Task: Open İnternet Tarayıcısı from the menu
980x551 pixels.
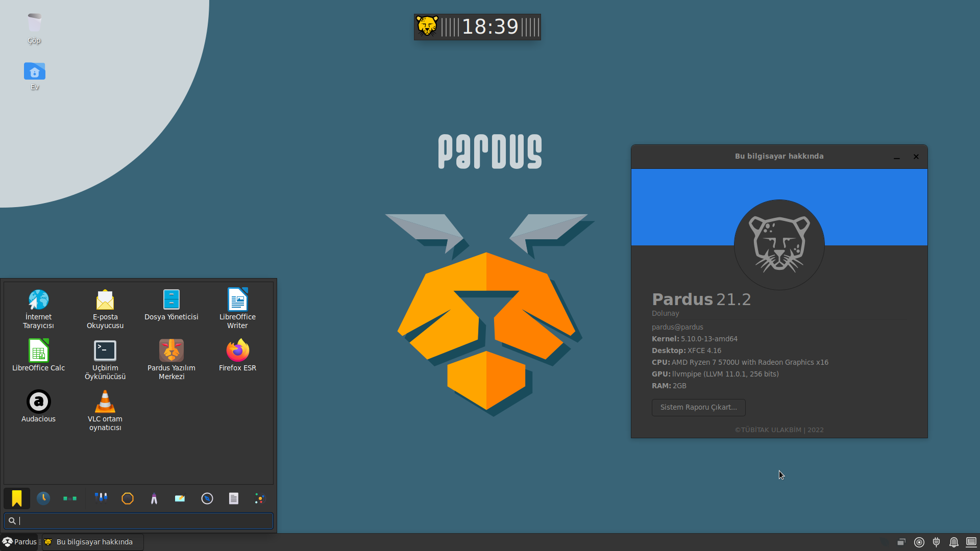Action: coord(38,309)
